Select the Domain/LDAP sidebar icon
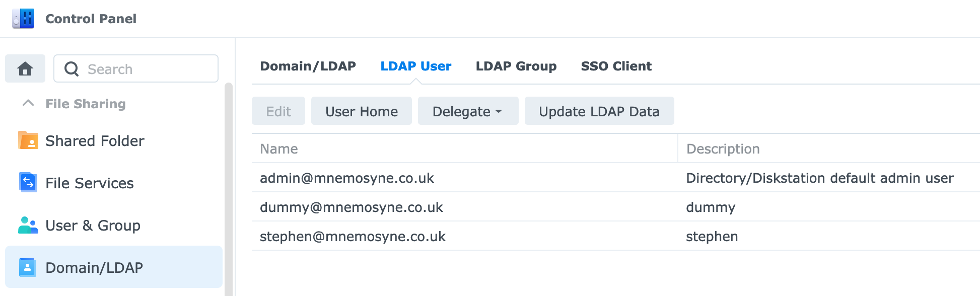This screenshot has height=296, width=980. click(x=28, y=267)
